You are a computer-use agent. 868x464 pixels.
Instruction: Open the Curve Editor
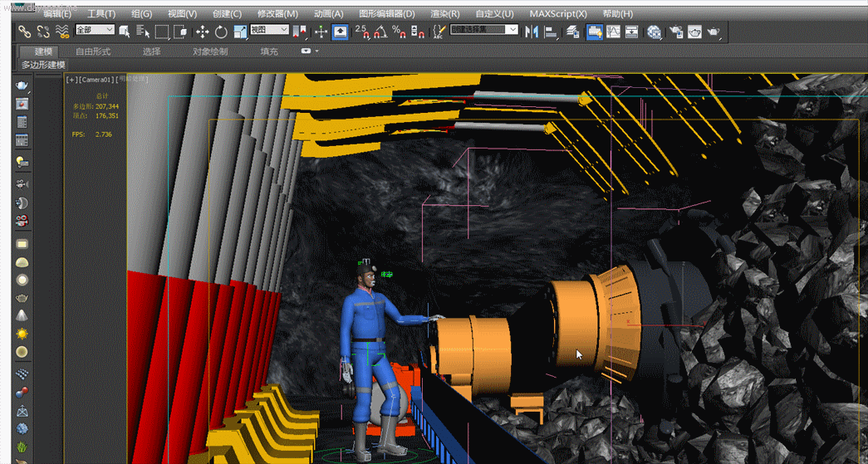[613, 32]
